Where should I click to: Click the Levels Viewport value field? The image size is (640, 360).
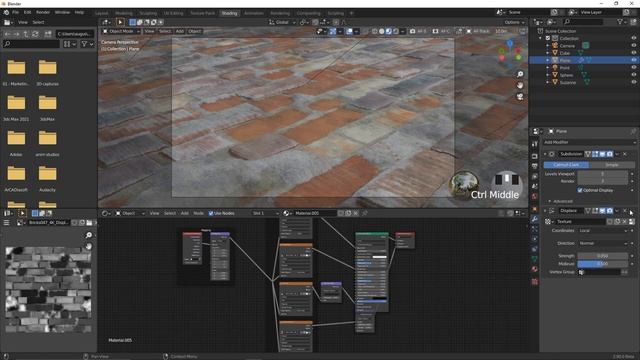click(x=602, y=173)
